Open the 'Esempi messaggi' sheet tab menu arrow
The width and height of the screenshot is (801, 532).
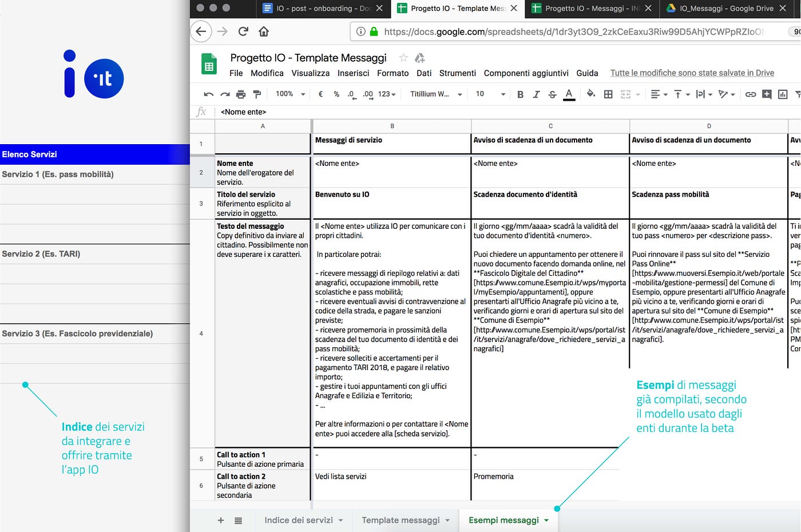pos(547,521)
